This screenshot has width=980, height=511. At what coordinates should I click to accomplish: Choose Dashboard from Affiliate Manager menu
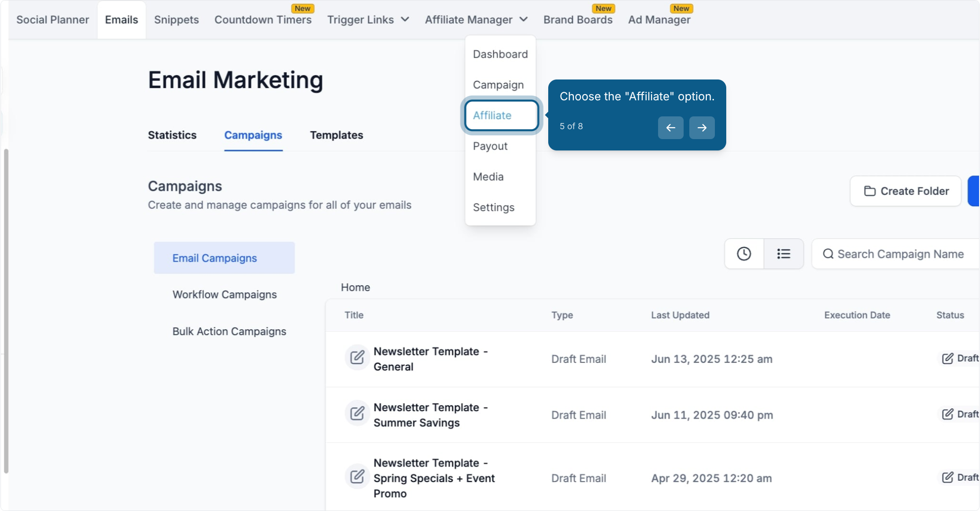click(x=500, y=54)
